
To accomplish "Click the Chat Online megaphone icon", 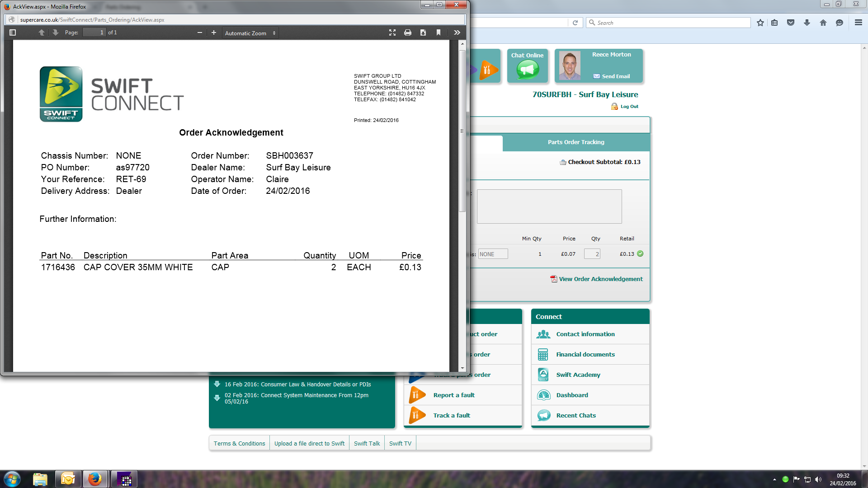I will pyautogui.click(x=527, y=70).
